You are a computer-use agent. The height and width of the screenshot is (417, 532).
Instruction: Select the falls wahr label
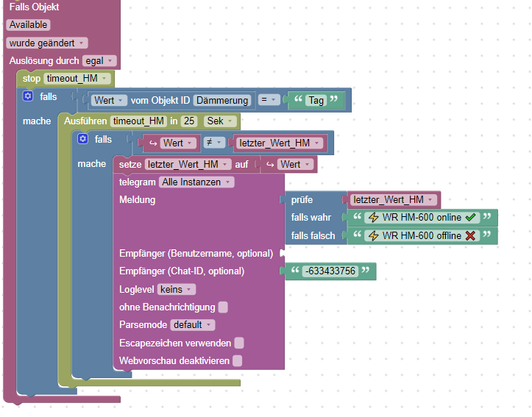tap(311, 217)
